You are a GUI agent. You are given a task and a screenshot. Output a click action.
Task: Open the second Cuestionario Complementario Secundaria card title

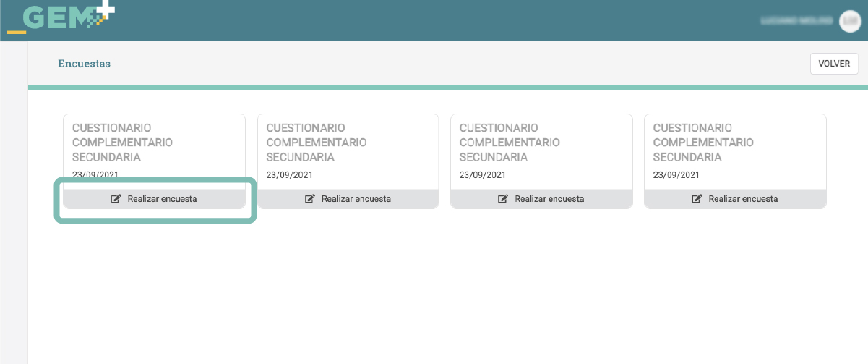pos(316,143)
